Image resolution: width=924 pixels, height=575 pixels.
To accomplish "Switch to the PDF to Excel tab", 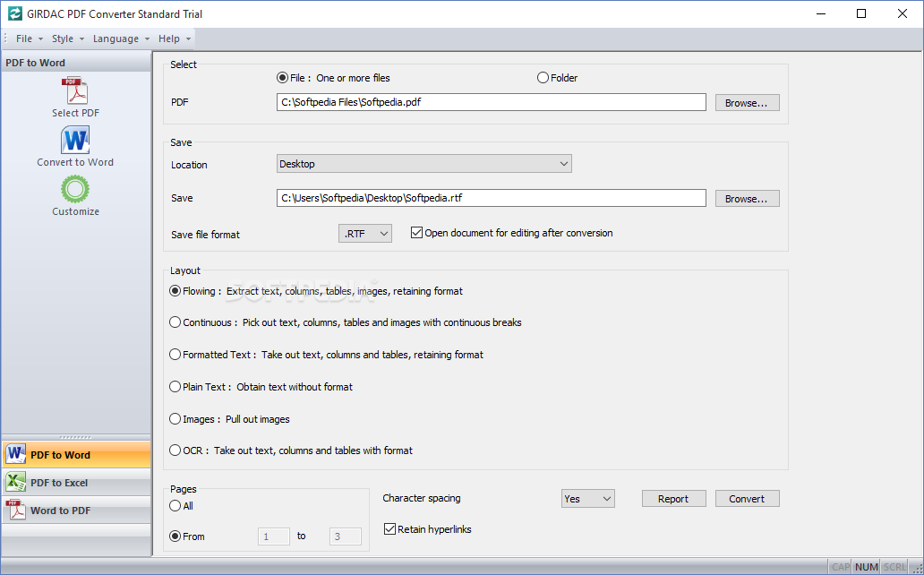I will coord(76,483).
